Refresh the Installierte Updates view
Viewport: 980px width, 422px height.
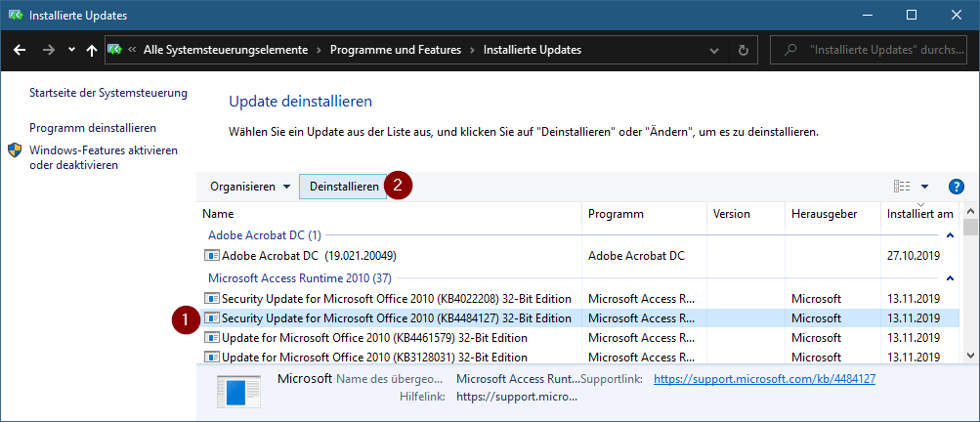[x=744, y=51]
